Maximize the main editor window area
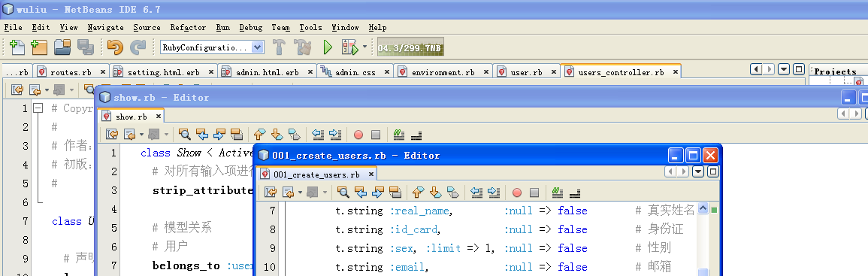This screenshot has width=868, height=276. click(799, 69)
